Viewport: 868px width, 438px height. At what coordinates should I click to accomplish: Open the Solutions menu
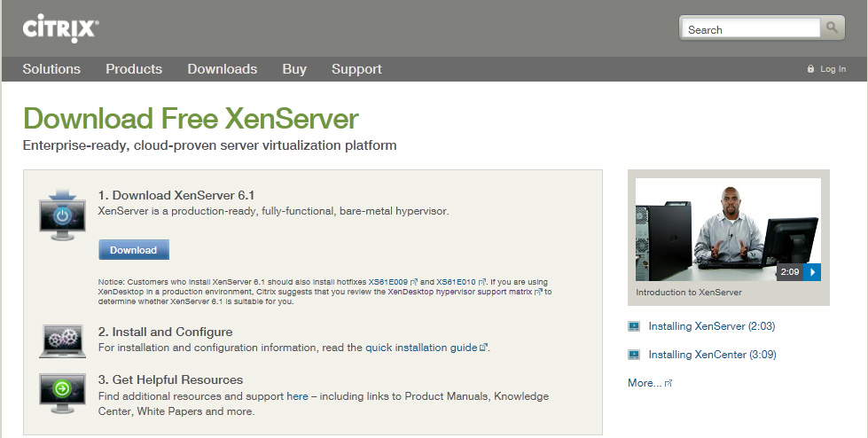[51, 68]
